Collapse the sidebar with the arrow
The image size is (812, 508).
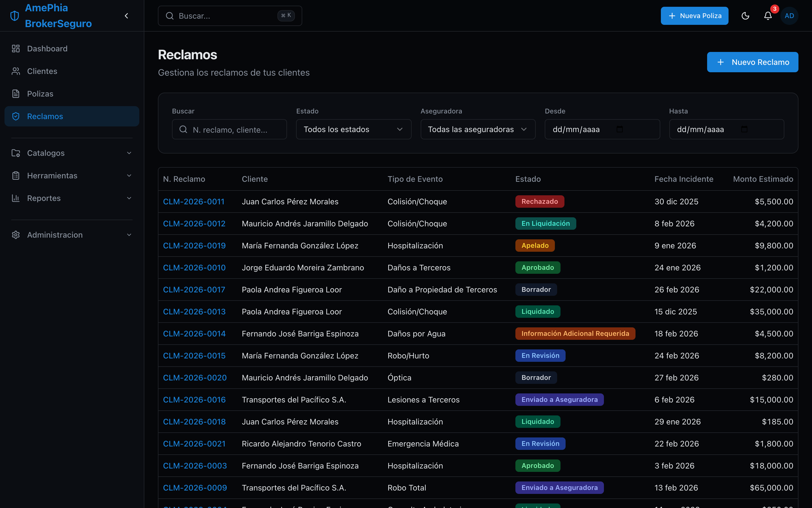127,16
